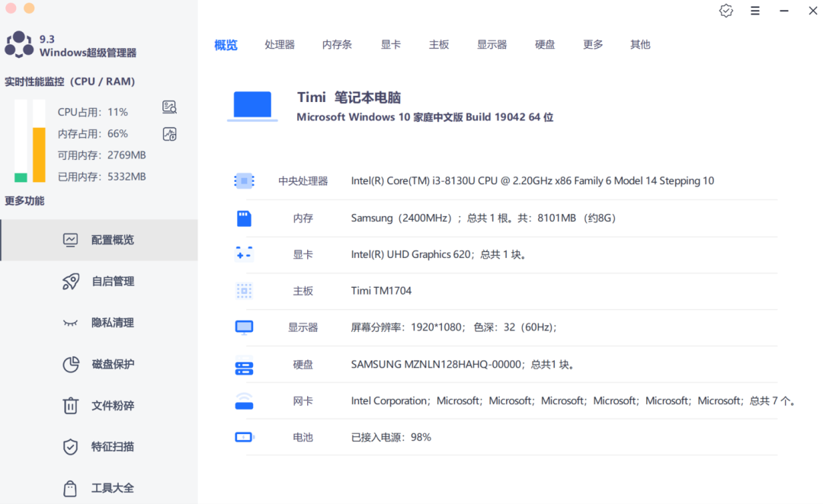Click the CPU占用：11% reading
This screenshot has width=823, height=504.
click(x=93, y=112)
